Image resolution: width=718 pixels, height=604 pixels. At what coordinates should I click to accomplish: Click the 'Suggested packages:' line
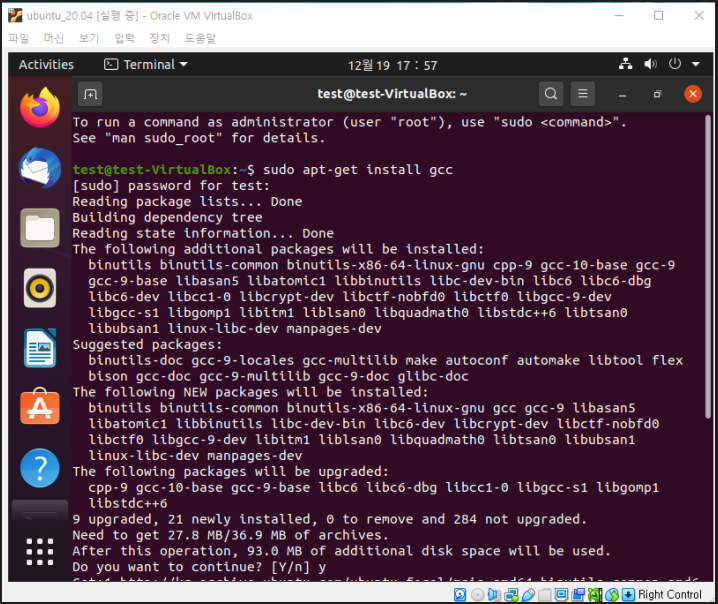tap(147, 345)
